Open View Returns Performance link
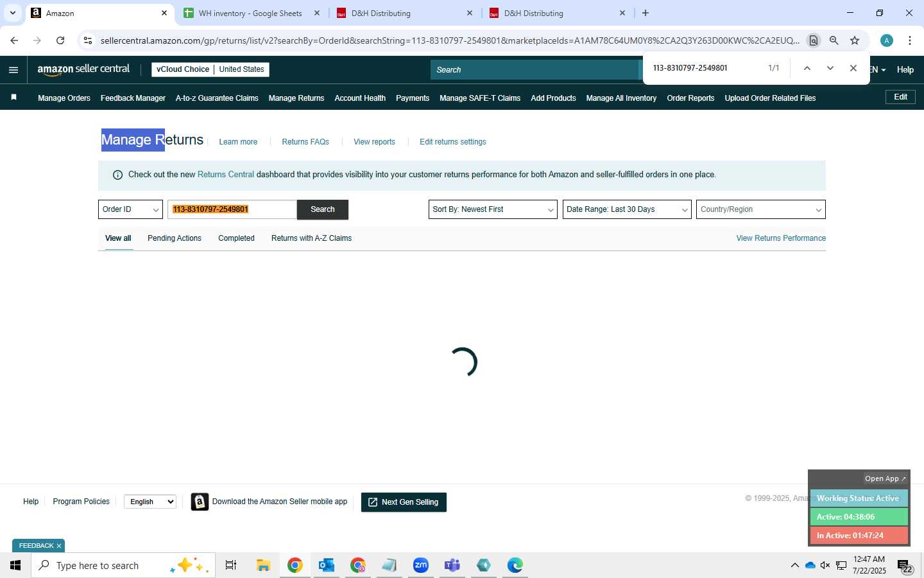Image resolution: width=924 pixels, height=578 pixels. [781, 238]
